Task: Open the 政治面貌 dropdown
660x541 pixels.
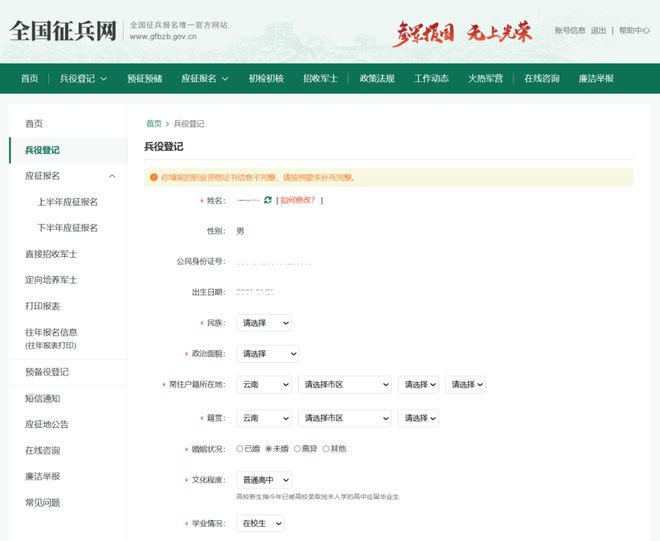Action: click(267, 354)
